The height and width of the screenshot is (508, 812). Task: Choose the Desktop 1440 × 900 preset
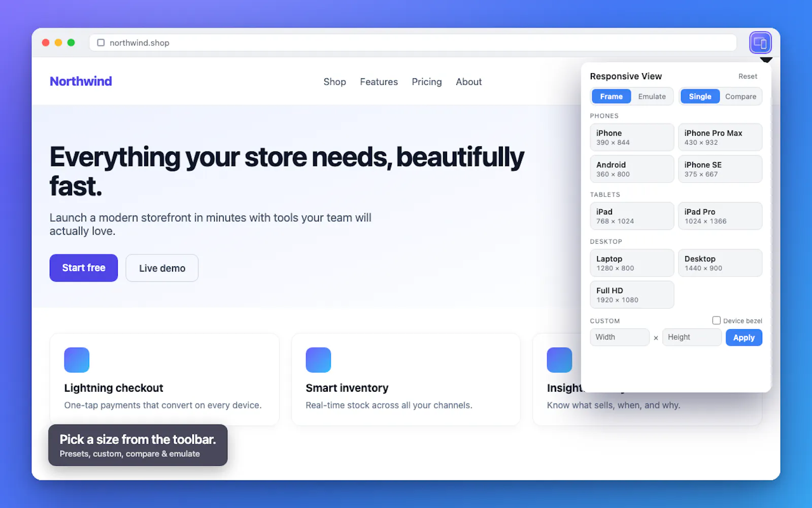720,263
